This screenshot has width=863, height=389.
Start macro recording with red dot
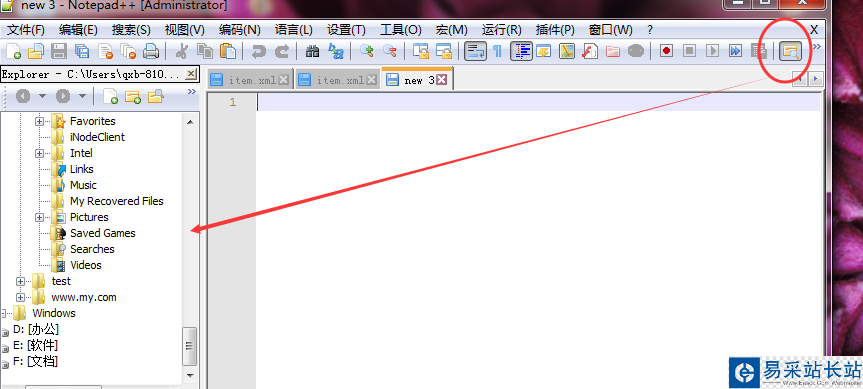point(667,51)
